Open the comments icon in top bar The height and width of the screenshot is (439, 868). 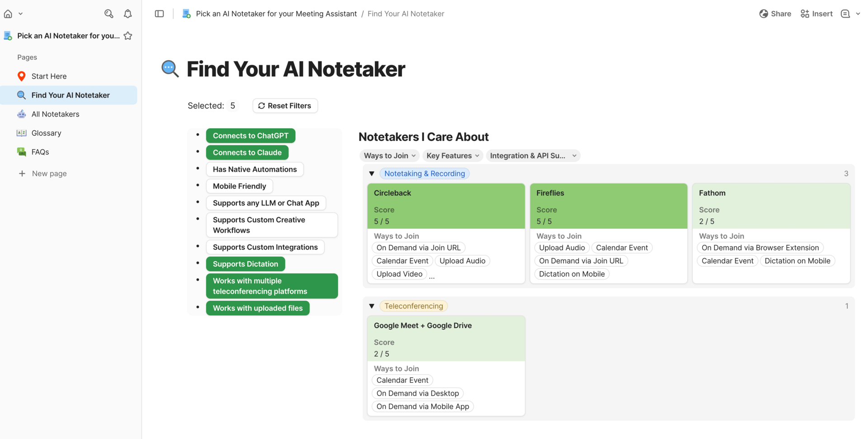[845, 14]
